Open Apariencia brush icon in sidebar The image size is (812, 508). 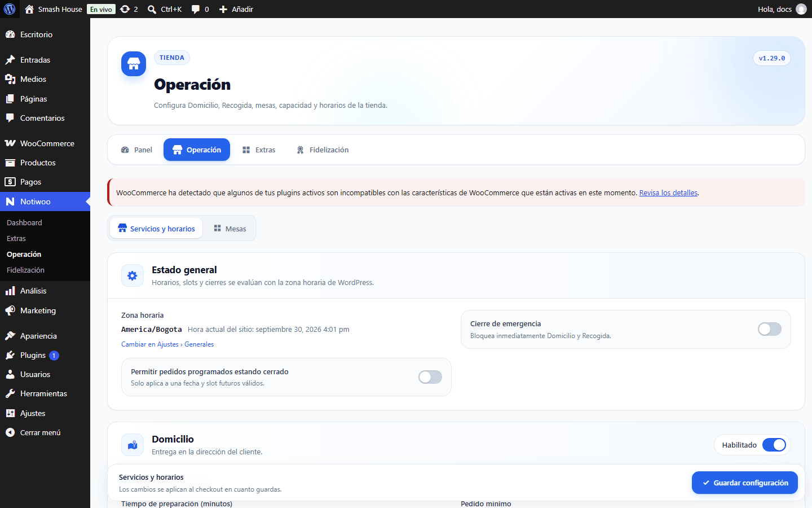pos(10,336)
